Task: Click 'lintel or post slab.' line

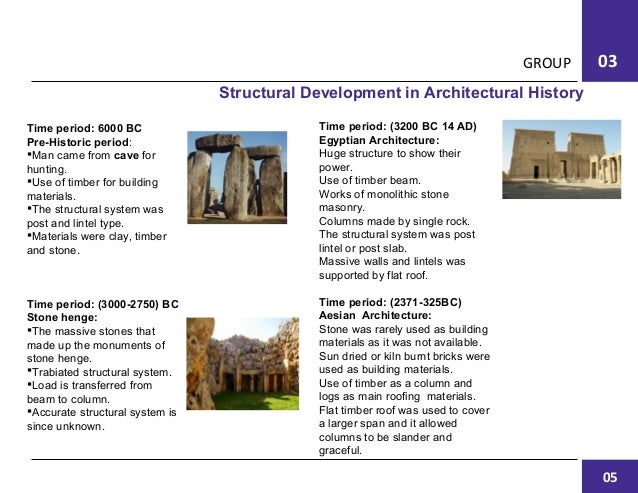Action: [363, 248]
